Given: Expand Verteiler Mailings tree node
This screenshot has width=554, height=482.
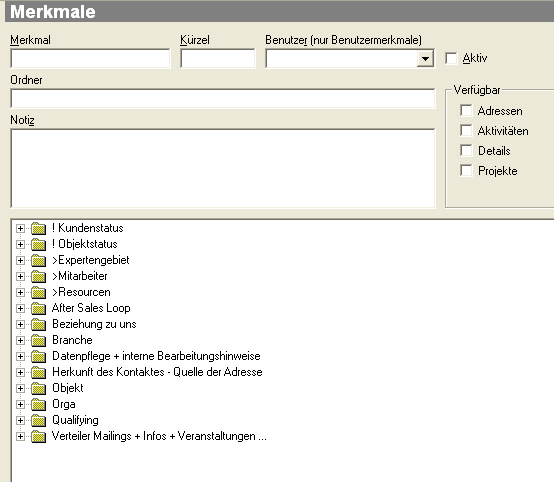Looking at the screenshot, I should coord(20,436).
